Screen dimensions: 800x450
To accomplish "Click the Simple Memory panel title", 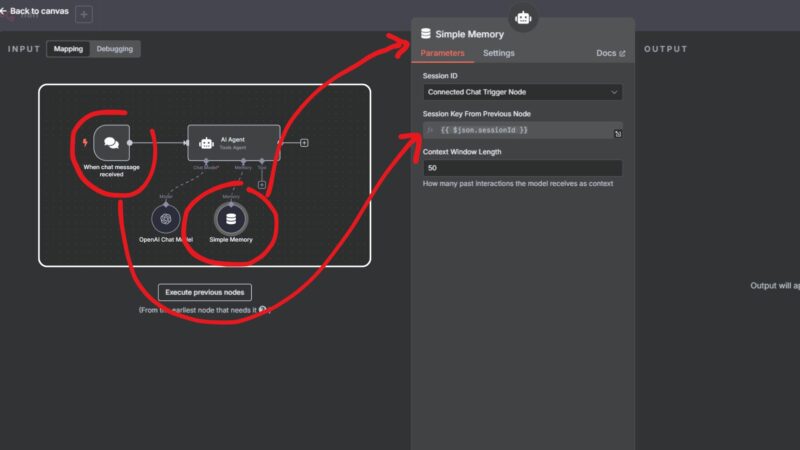I will coord(469,34).
